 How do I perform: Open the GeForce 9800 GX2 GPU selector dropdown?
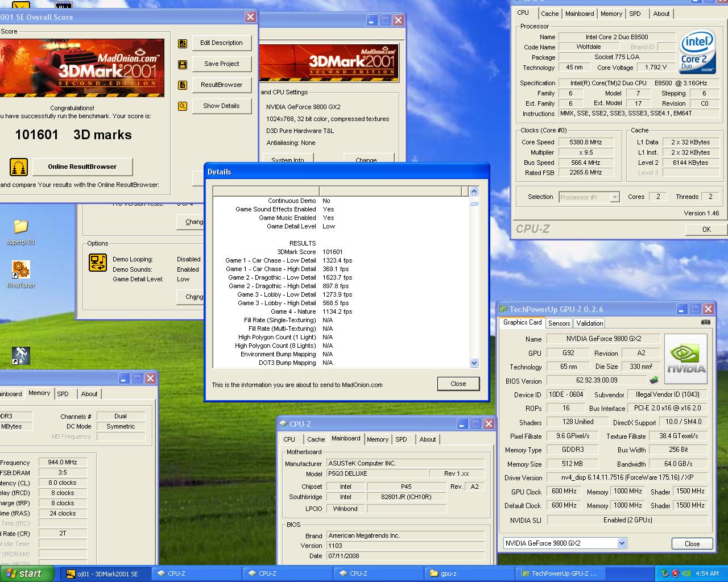point(622,543)
